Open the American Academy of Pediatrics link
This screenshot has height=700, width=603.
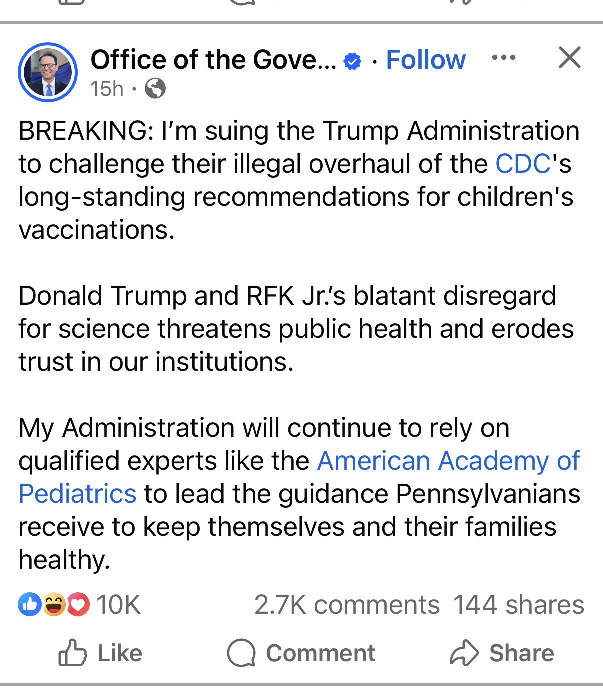[x=448, y=460]
